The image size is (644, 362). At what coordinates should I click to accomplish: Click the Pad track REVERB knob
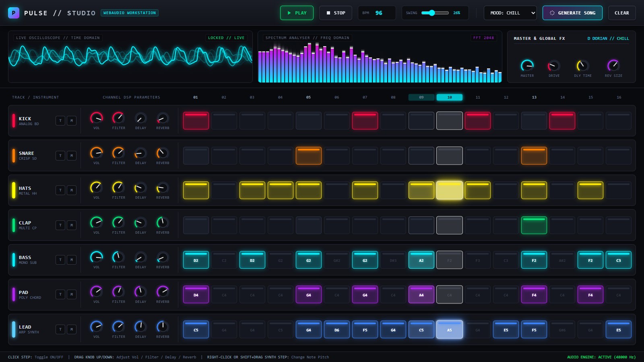163,292
